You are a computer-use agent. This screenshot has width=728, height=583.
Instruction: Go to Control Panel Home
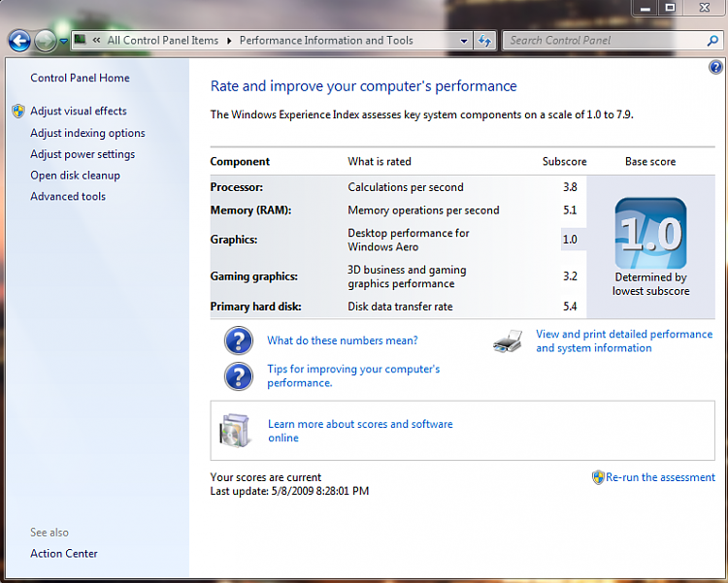pos(80,78)
